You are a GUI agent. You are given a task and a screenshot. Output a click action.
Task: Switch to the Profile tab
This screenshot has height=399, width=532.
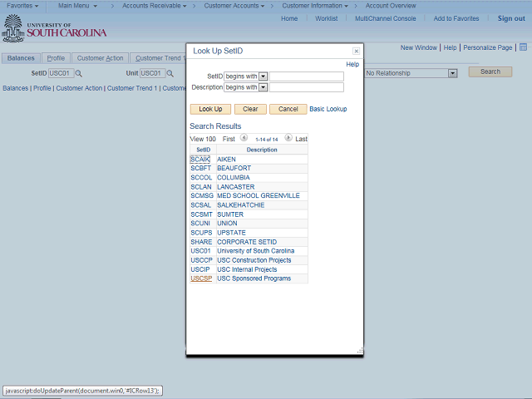coord(56,58)
